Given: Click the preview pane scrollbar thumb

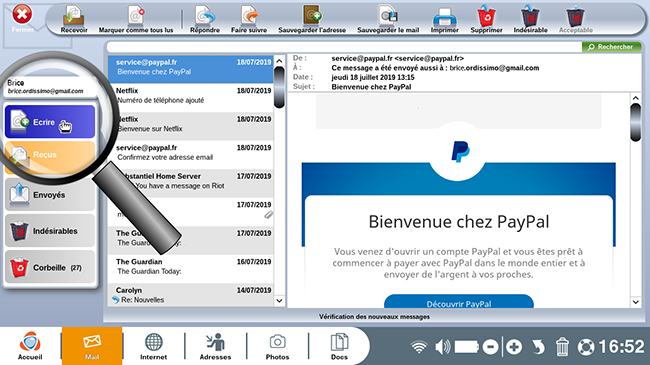Looking at the screenshot, I should point(635,123).
